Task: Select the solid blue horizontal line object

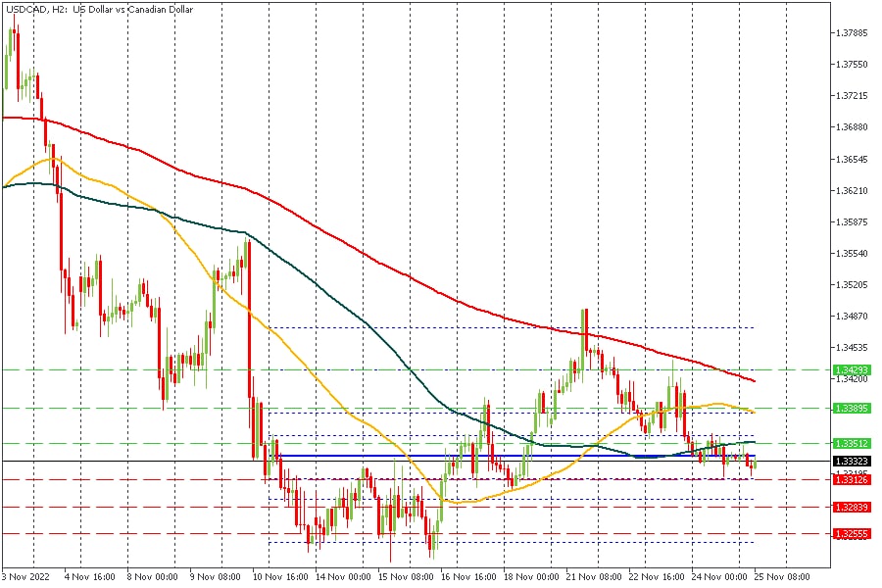Action: click(x=512, y=455)
